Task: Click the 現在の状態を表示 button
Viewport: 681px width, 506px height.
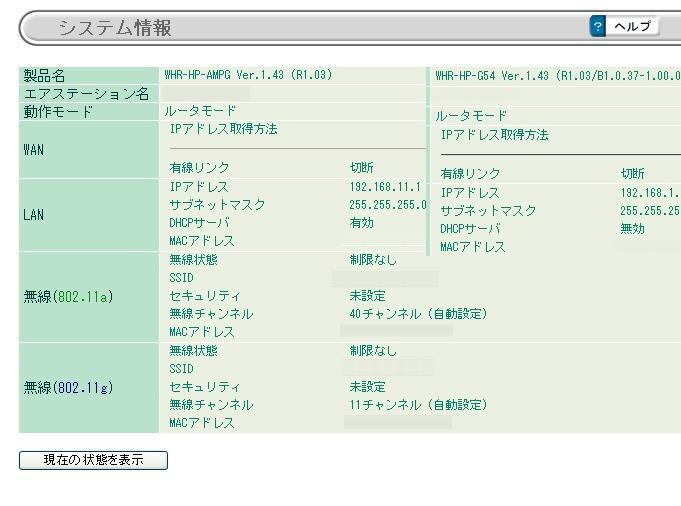Action: (x=93, y=460)
